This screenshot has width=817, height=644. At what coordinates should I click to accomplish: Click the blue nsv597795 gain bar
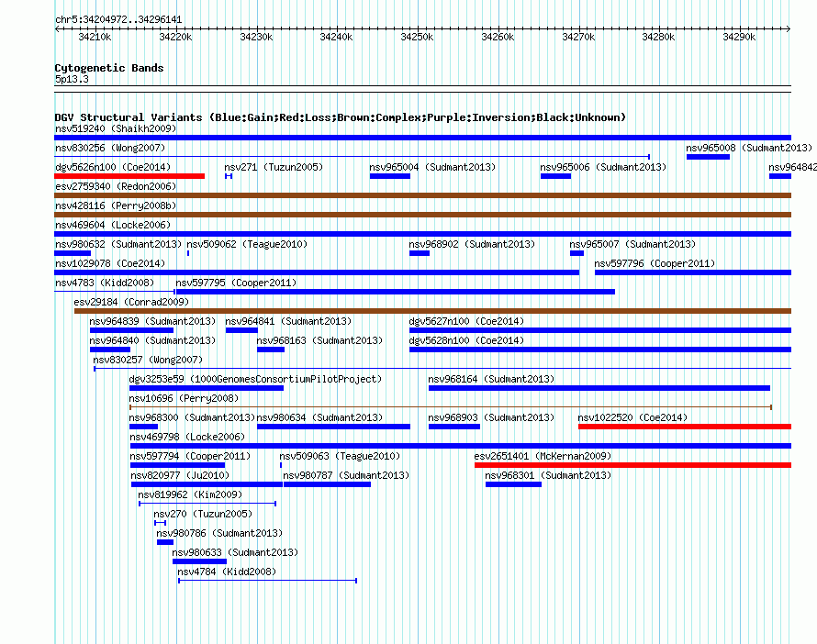click(395, 292)
